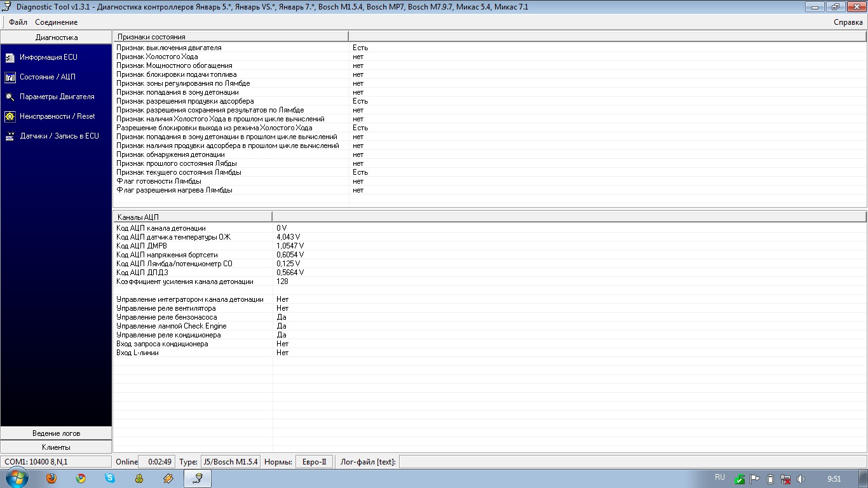Select row Признак обнаружения детонации
This screenshot has height=488, width=868.
[490, 154]
